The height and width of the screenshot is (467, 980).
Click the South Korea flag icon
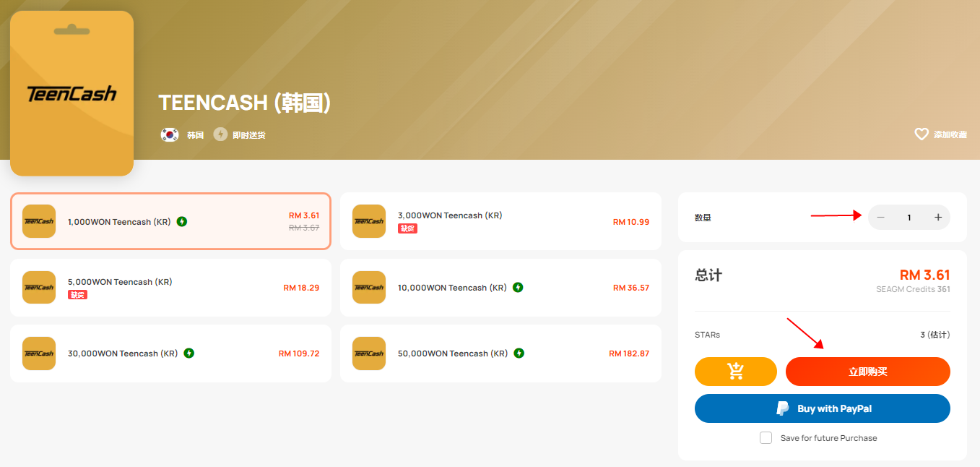tap(170, 134)
